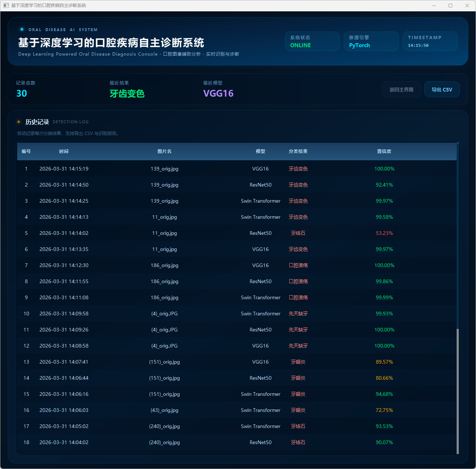This screenshot has height=469, width=476.
Task: Click the 系统状态 ONLINE status card
Action: point(312,41)
